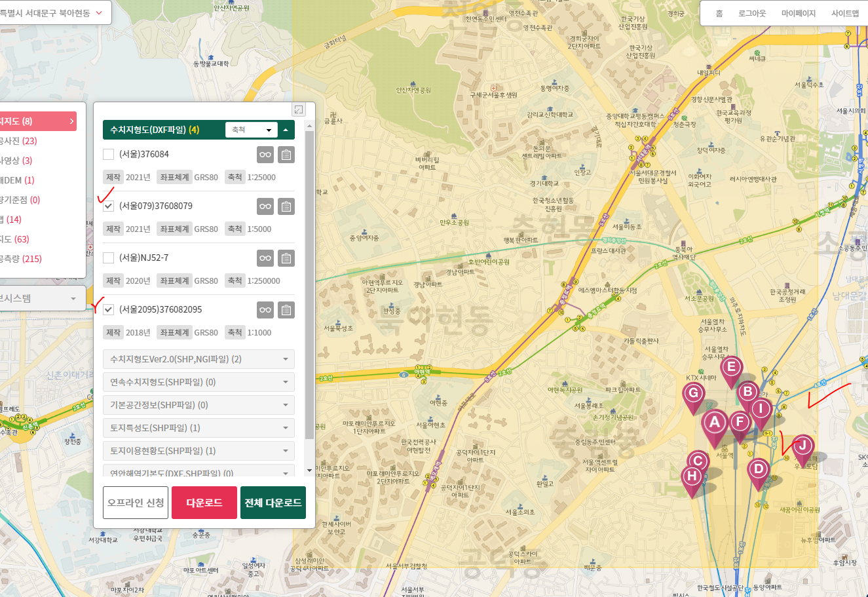868x597 pixels.
Task: Expand 수치지형도Ver2.0(SHP,NGI파일) (2) section
Action: 198,359
